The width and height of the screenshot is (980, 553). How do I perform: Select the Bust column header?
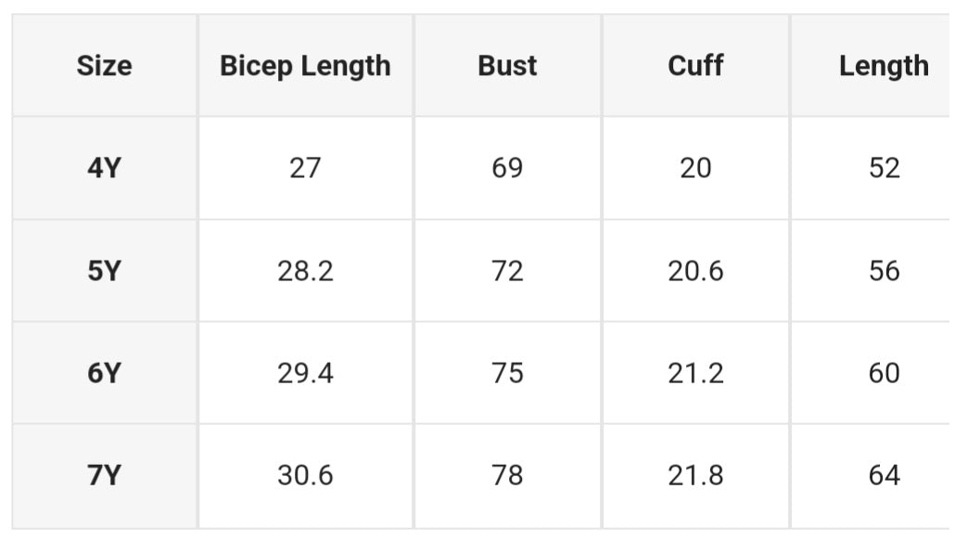click(507, 66)
